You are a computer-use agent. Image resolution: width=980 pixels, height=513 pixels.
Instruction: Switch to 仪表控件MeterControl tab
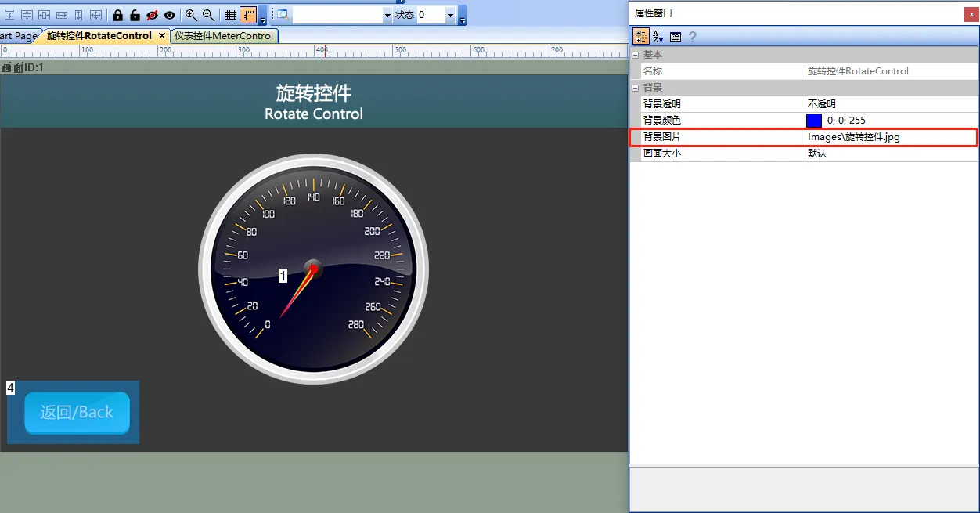click(224, 36)
